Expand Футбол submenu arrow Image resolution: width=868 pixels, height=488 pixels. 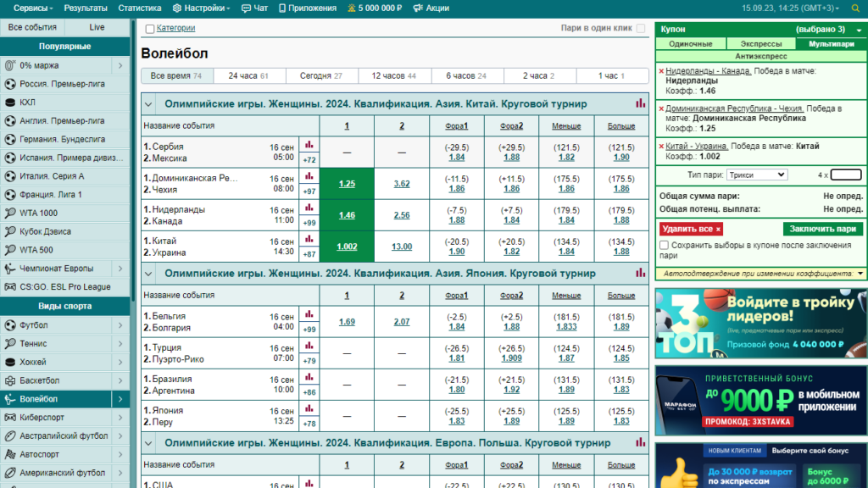120,325
